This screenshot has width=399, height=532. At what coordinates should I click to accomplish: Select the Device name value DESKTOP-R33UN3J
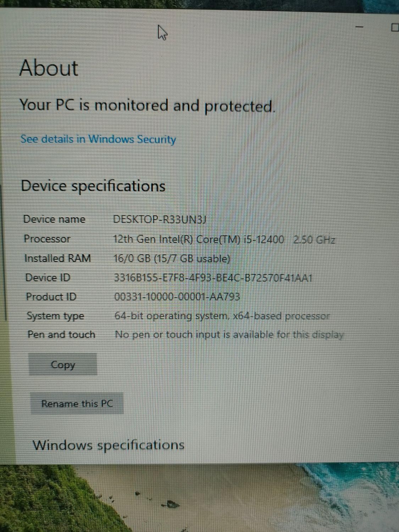[159, 220]
